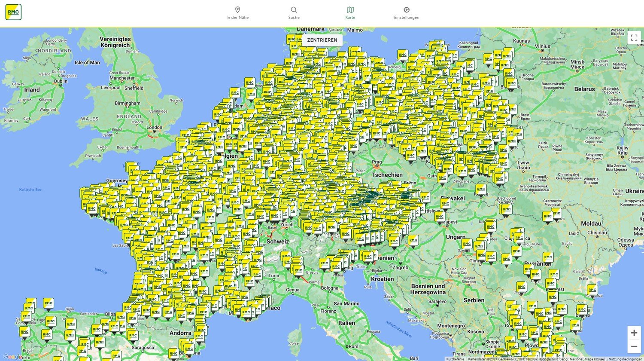Select the RMC marker east of Gijón
Screen dimensions: 644x361
point(71,324)
